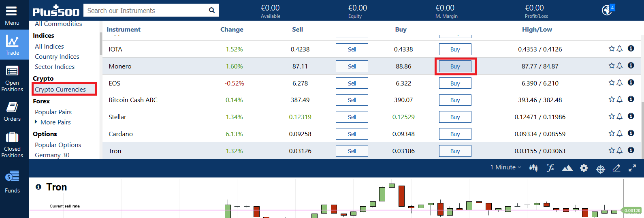Open All Commodities category
Screen dimensions: 644x218
click(x=58, y=24)
